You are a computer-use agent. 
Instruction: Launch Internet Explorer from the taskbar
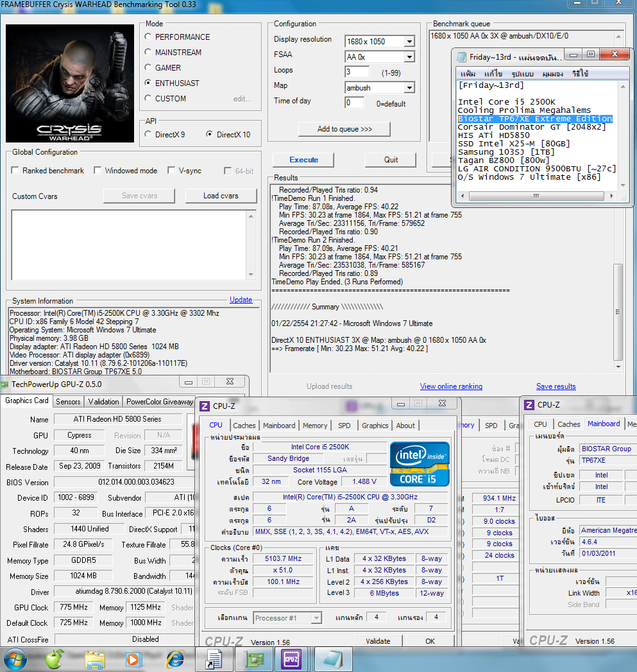(174, 660)
